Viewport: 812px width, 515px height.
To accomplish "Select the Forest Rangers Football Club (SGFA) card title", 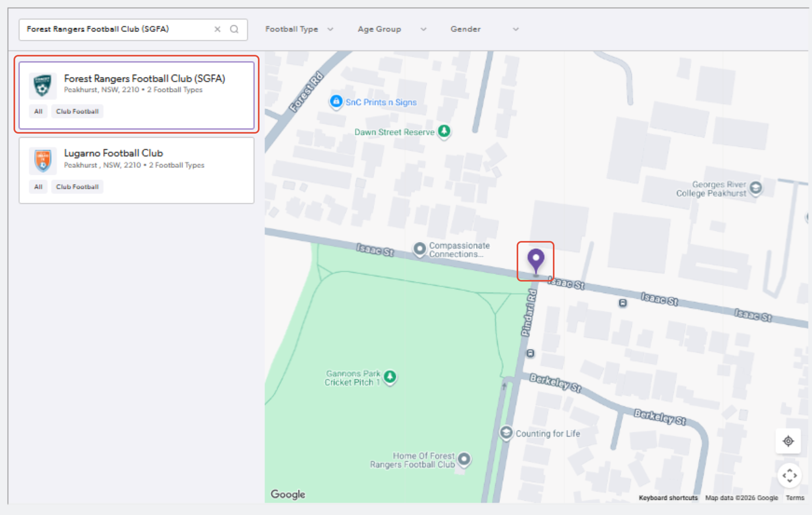I will 144,79.
